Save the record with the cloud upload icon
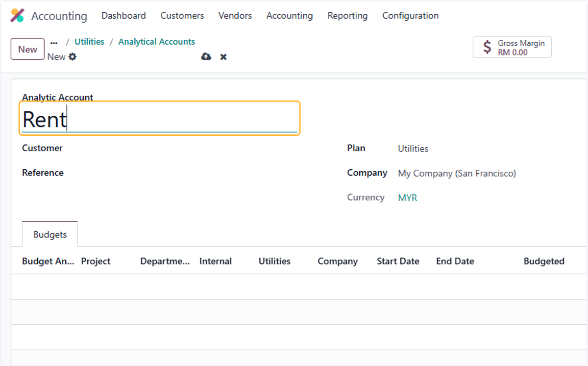Image resolution: width=588 pixels, height=366 pixels. pyautogui.click(x=206, y=57)
